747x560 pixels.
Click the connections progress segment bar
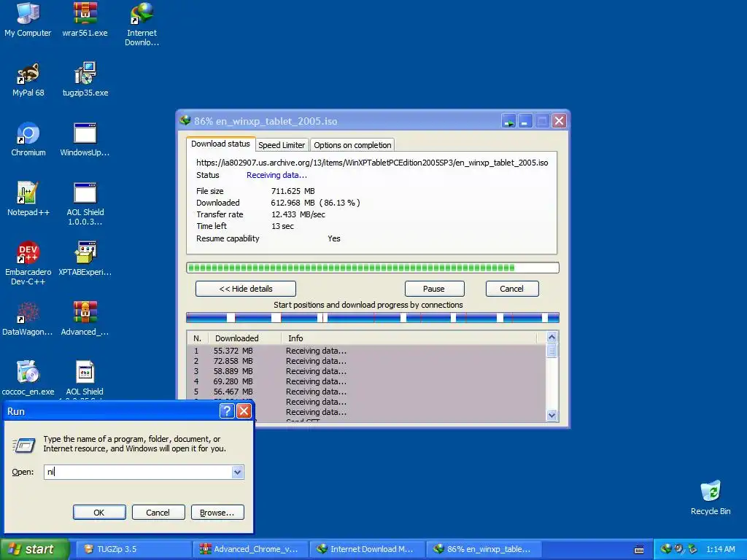tap(373, 318)
